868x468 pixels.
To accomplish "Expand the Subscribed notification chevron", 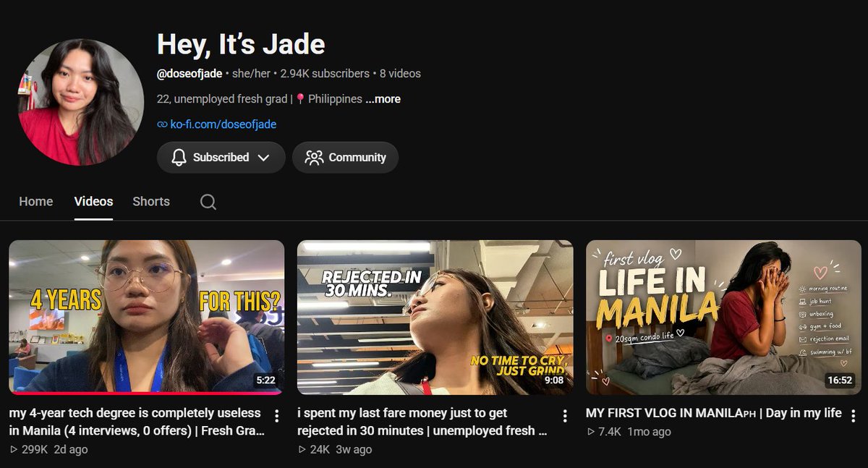I will click(263, 158).
